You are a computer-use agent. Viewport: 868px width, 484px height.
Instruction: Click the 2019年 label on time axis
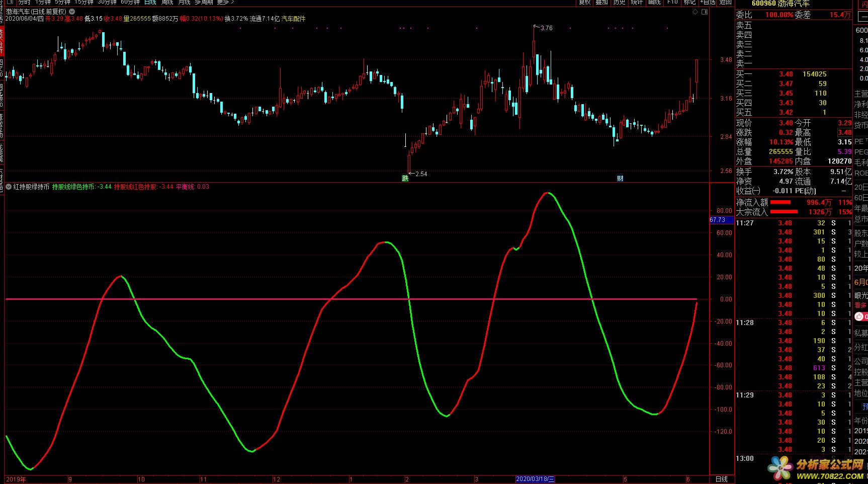pyautogui.click(x=16, y=479)
